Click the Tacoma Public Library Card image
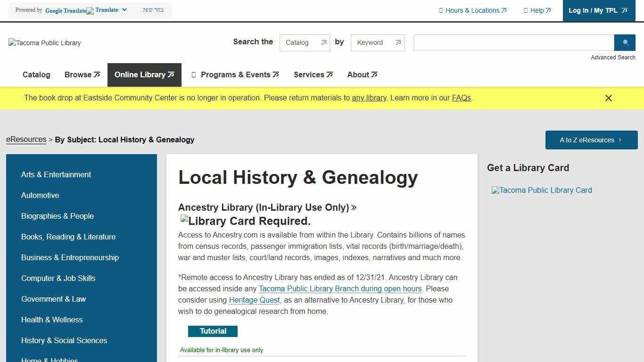Viewport: 644px width, 362px height. pyautogui.click(x=542, y=190)
